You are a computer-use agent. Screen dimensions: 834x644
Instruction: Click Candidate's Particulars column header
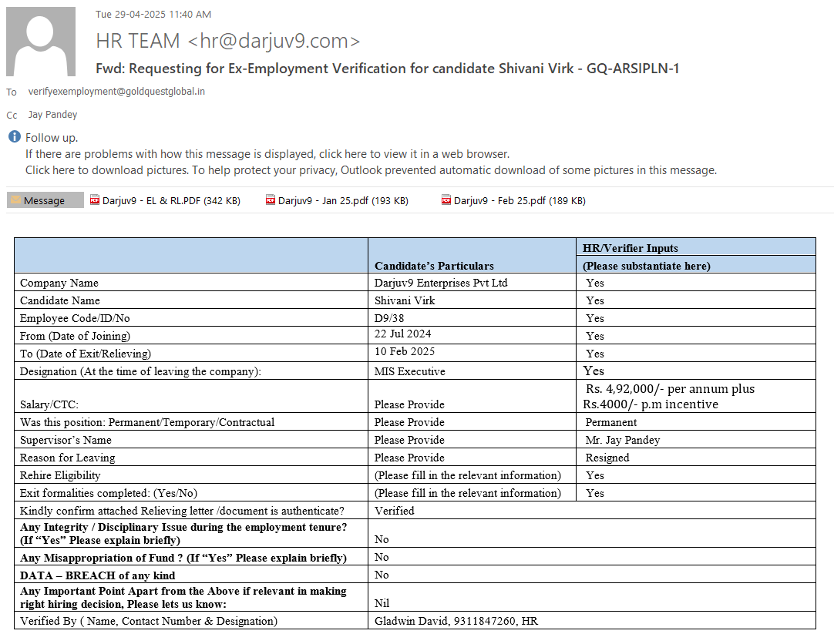(x=434, y=266)
